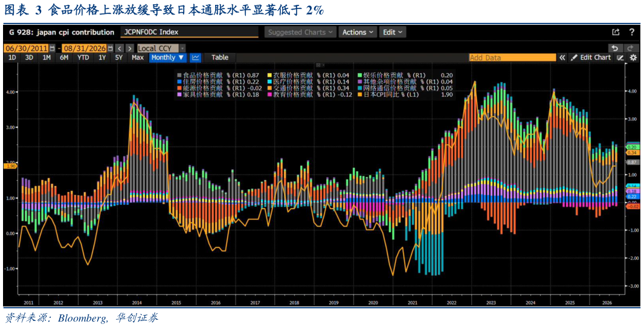Click the 2023 label on time axis
The width and height of the screenshot is (644, 327).
491,302
